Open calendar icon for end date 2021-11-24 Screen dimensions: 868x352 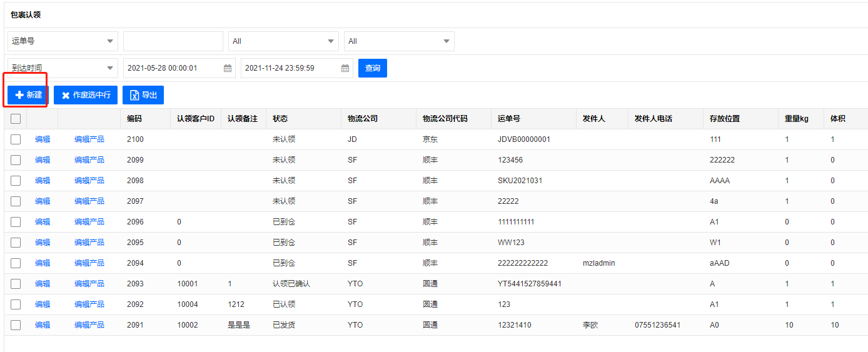click(x=345, y=68)
